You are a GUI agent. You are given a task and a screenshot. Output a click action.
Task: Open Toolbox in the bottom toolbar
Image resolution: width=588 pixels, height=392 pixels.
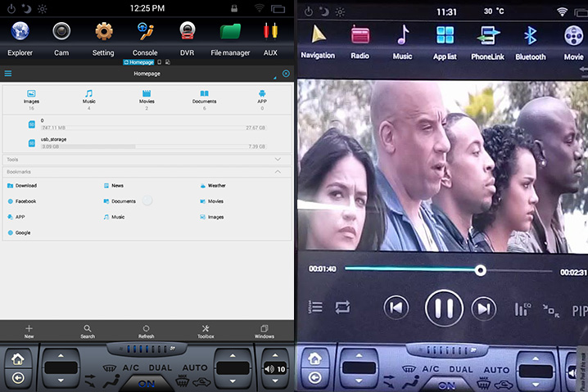206,331
